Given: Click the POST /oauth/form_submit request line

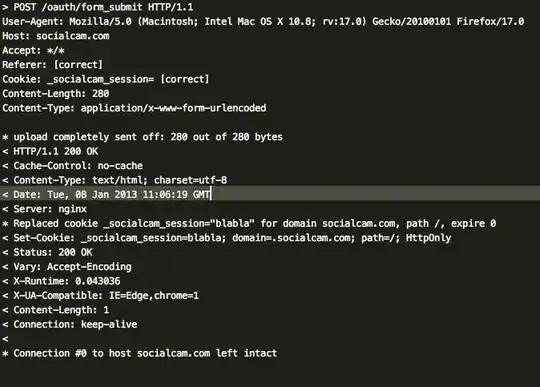Looking at the screenshot, I should [x=98, y=7].
